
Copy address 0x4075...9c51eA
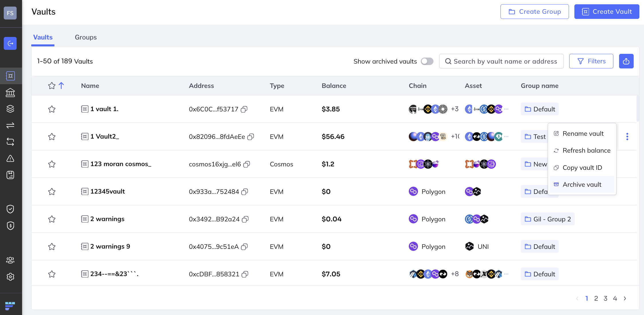click(x=244, y=247)
